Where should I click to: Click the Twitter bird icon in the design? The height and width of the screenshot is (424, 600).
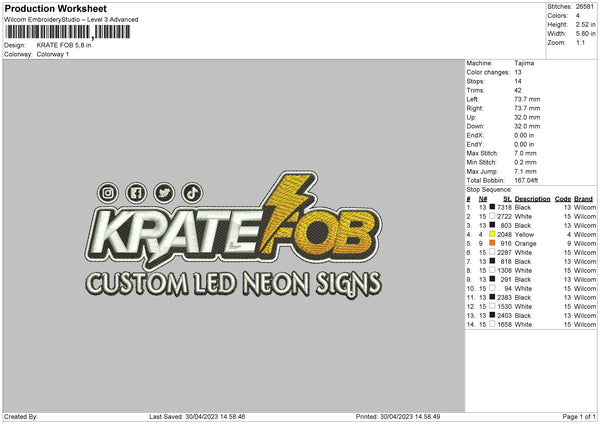point(164,193)
